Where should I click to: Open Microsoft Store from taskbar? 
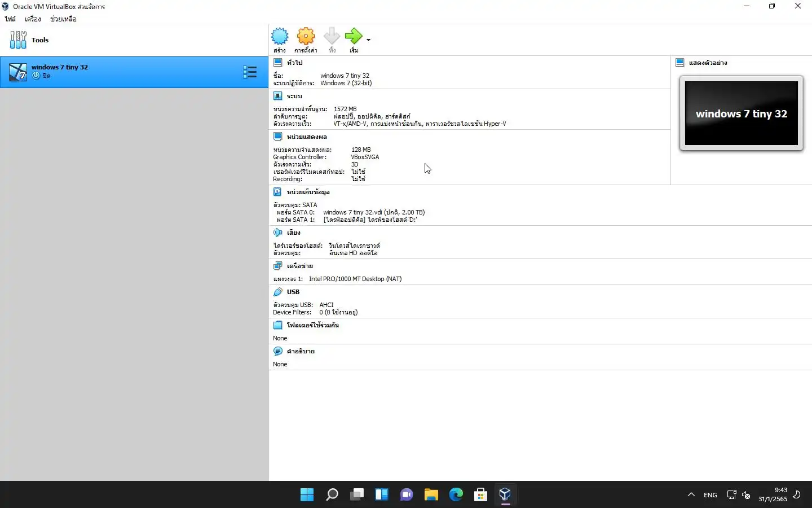(480, 495)
